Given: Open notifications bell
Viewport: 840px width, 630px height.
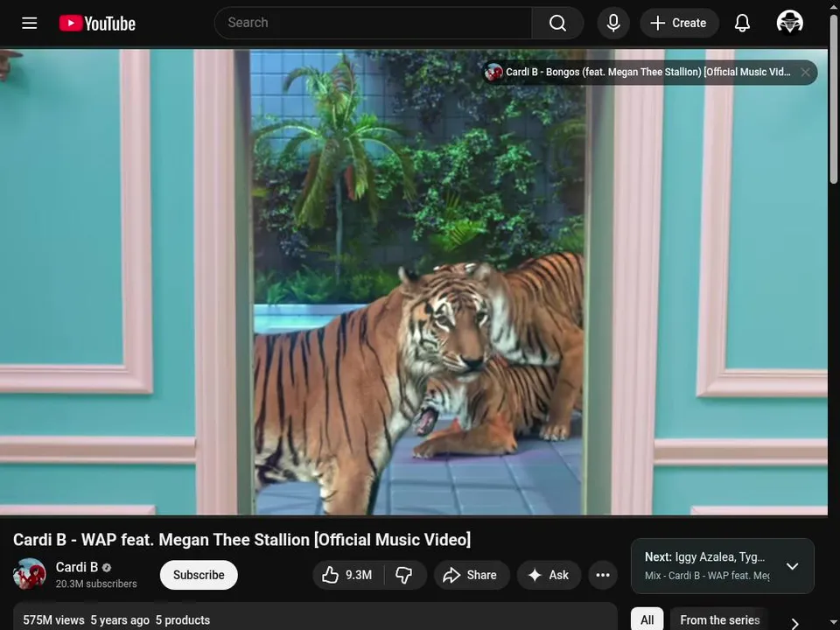Looking at the screenshot, I should coord(742,23).
